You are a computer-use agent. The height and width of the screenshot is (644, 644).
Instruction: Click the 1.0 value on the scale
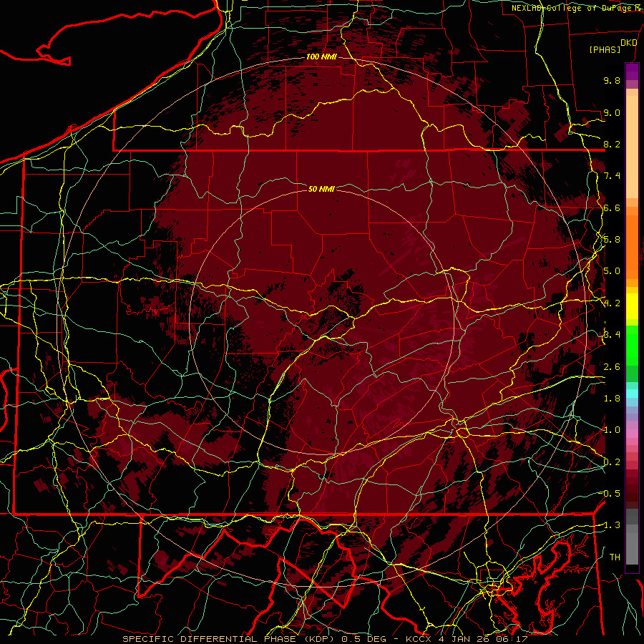click(x=612, y=431)
